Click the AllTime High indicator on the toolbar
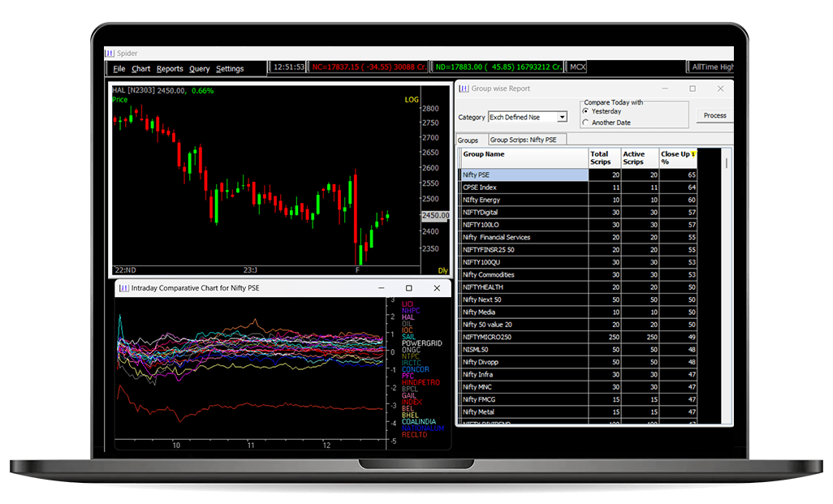 (x=714, y=66)
